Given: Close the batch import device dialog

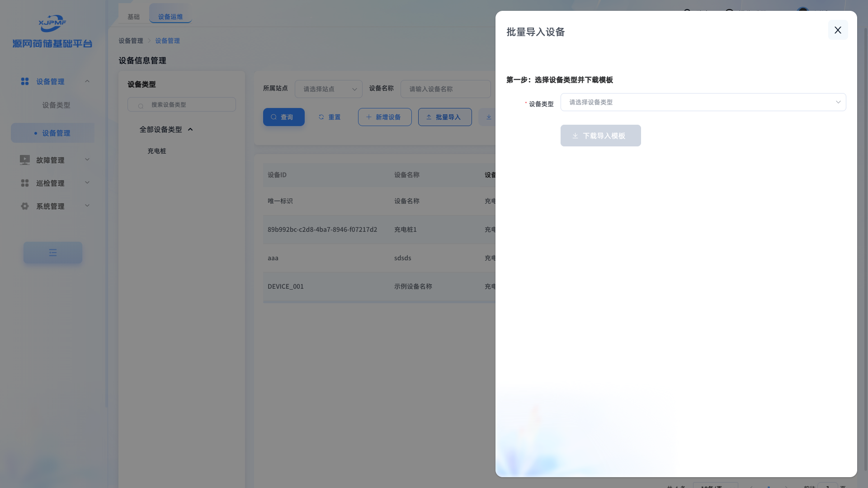Looking at the screenshot, I should [838, 30].
